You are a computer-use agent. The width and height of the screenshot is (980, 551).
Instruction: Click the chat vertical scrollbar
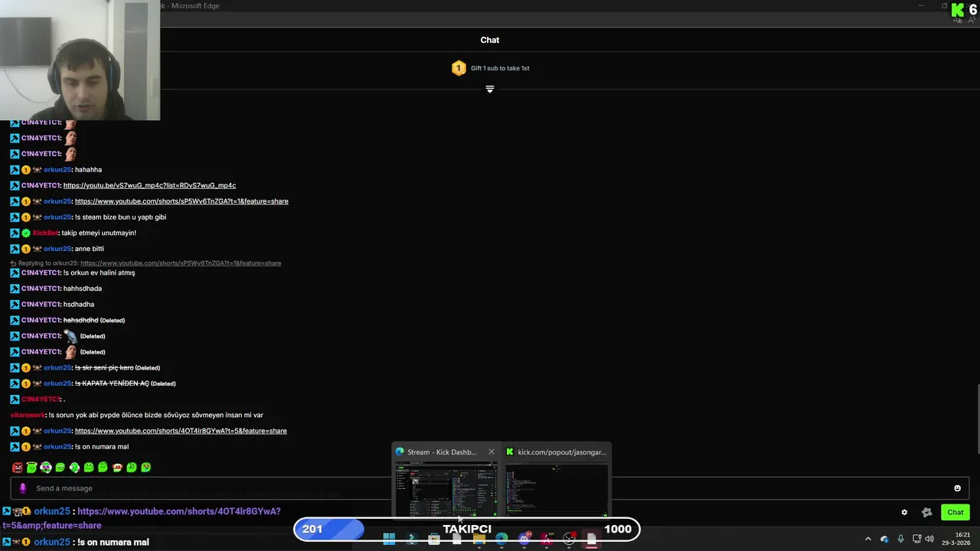pyautogui.click(x=977, y=417)
